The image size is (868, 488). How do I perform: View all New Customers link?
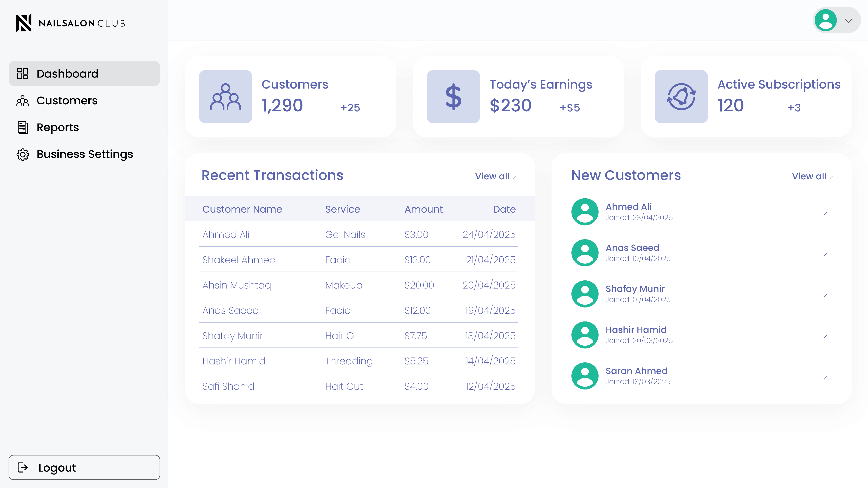tap(812, 176)
